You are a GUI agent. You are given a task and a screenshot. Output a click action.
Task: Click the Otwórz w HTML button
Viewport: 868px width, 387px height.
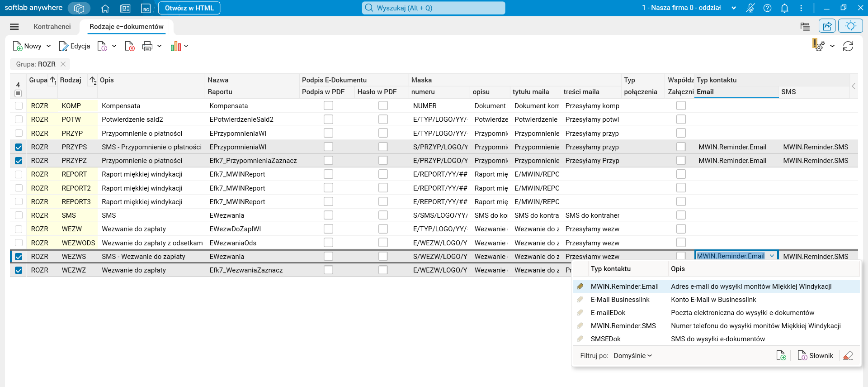(189, 8)
